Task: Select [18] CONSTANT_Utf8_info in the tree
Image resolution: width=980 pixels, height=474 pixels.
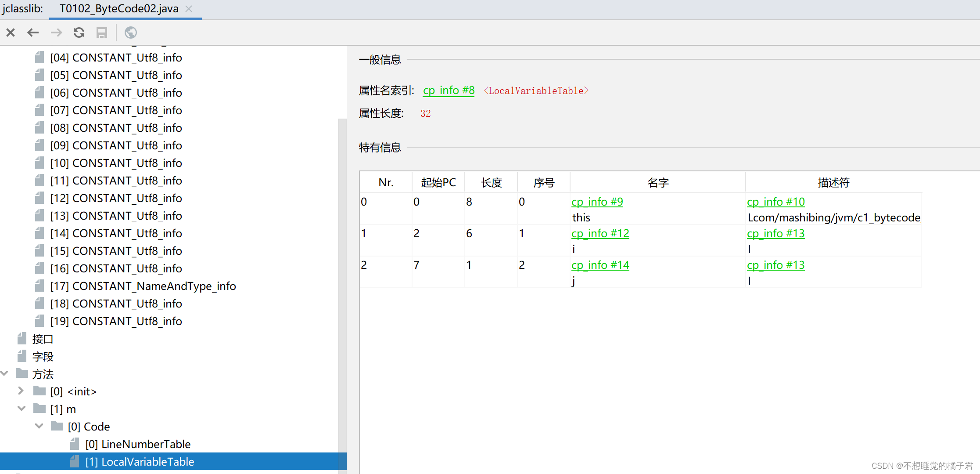Action: tap(116, 304)
